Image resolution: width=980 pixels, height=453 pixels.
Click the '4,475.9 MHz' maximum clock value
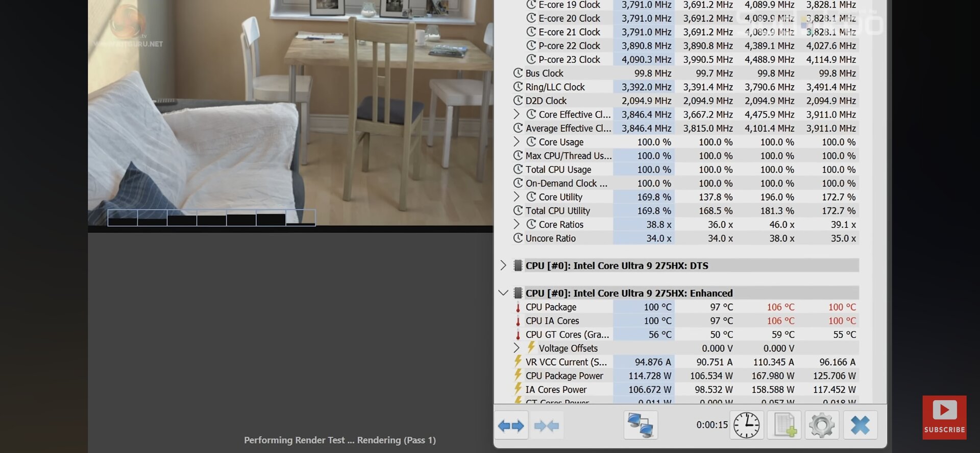pos(769,114)
